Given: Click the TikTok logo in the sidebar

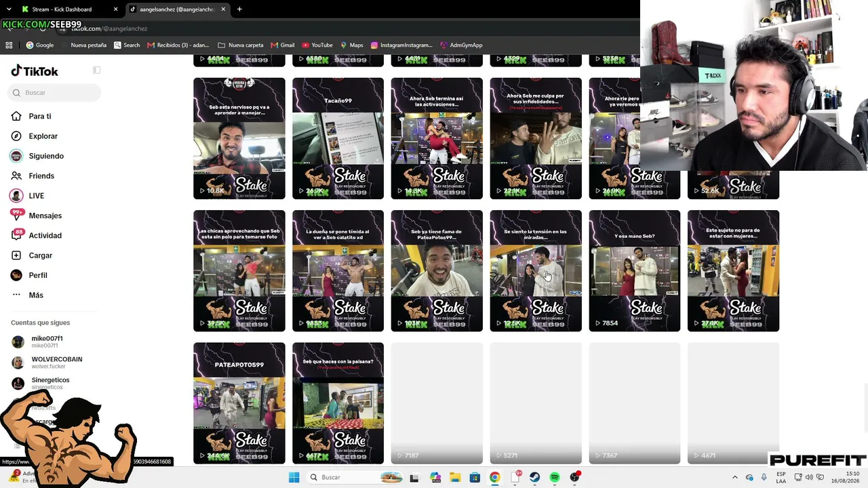Looking at the screenshot, I should pyautogui.click(x=35, y=71).
